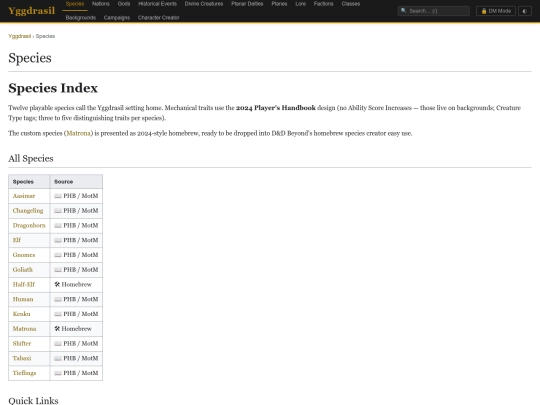Viewport: 540px width, 405px height.
Task: Click the tools icon in Matrona row
Action: click(x=57, y=329)
